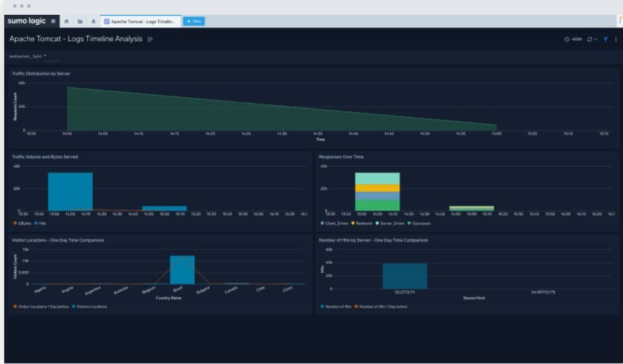Click the small blue Hits bar near 15:00
Viewport: 623px width, 364px height.
click(x=165, y=208)
